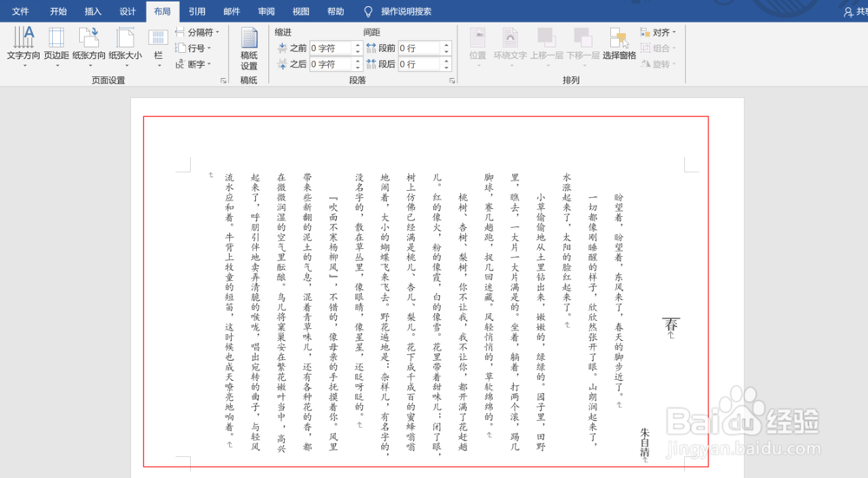Decrease the 之后 indent with down arrow
Image resolution: width=868 pixels, height=478 pixels.
point(358,68)
